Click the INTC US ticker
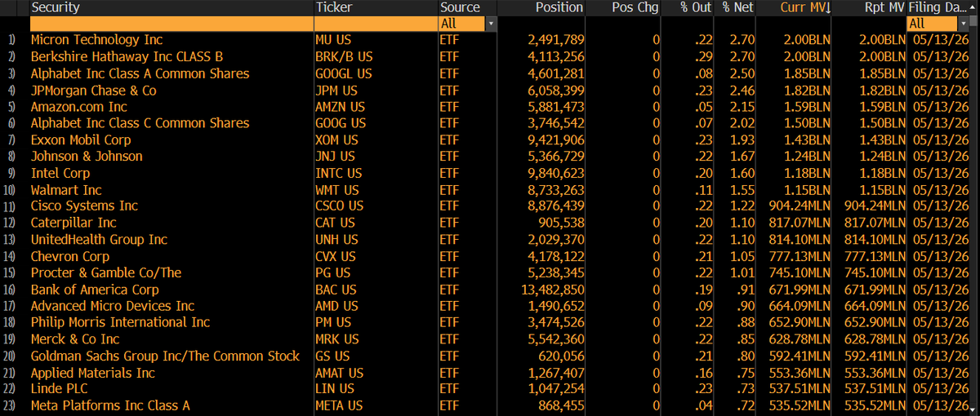980x416 pixels. tap(340, 173)
